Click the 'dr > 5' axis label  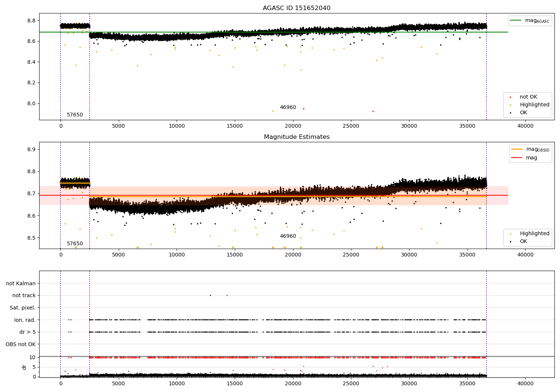click(x=27, y=332)
